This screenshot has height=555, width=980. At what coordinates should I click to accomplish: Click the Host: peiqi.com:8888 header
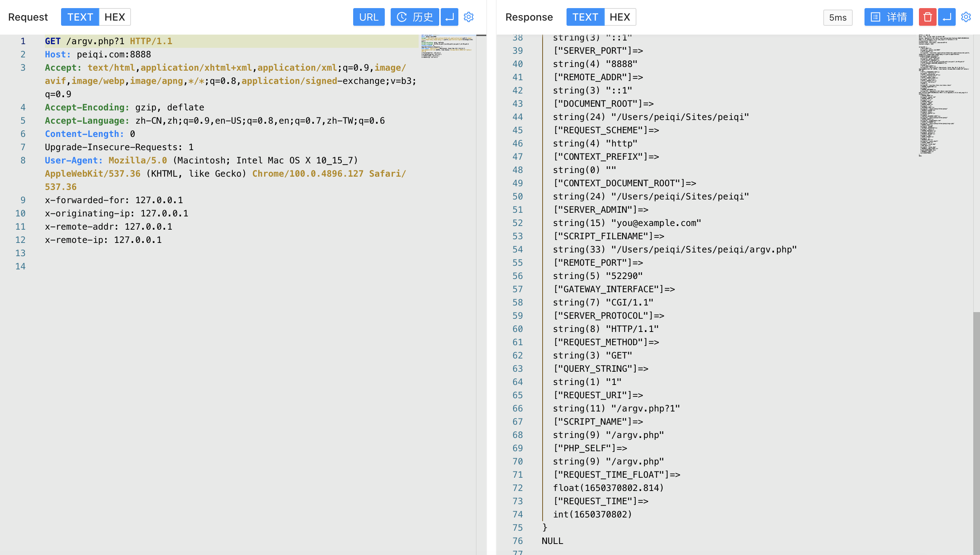98,54
